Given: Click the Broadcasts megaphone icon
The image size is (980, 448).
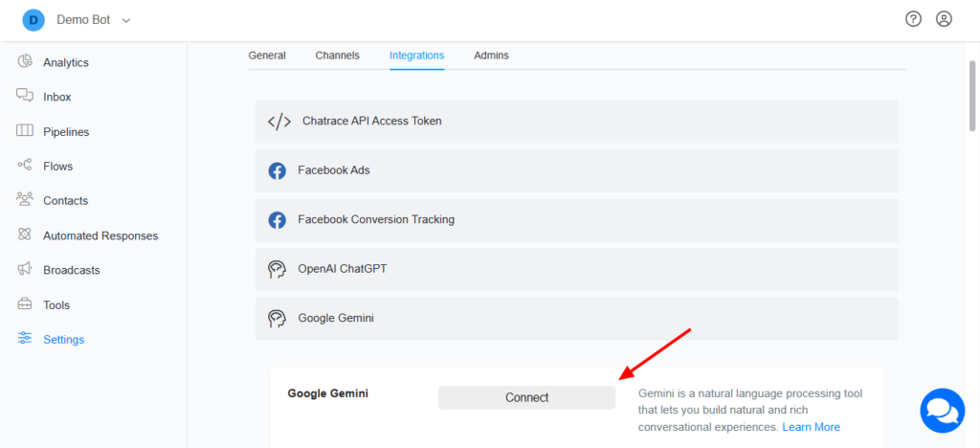Looking at the screenshot, I should [x=26, y=270].
